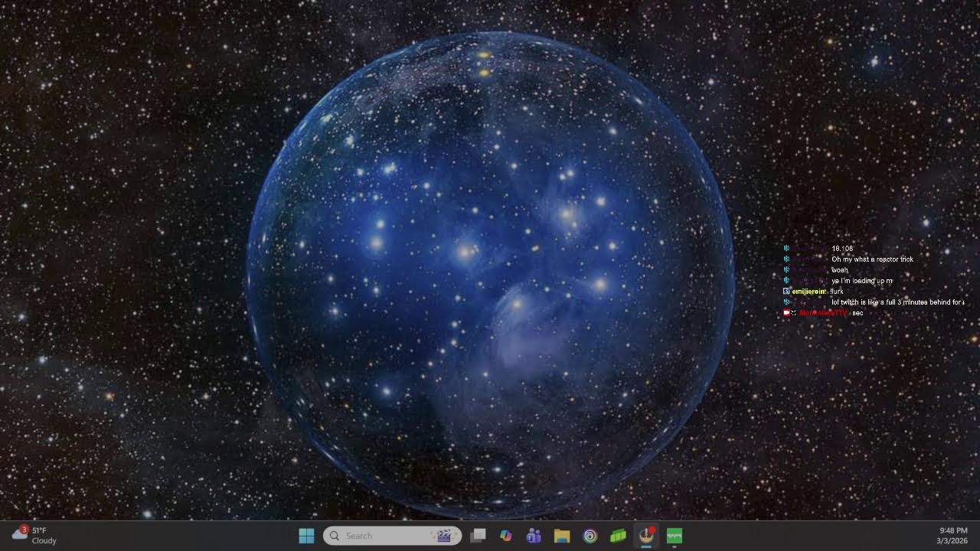Open the joystick app with red badge
The height and width of the screenshot is (551, 980).
pos(648,535)
